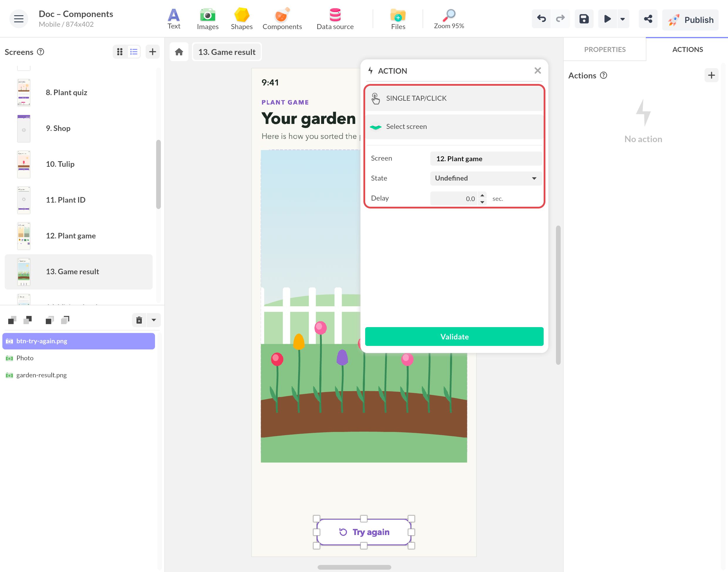This screenshot has width=728, height=572.
Task: Select the btn-try-again.png layer
Action: coord(79,341)
